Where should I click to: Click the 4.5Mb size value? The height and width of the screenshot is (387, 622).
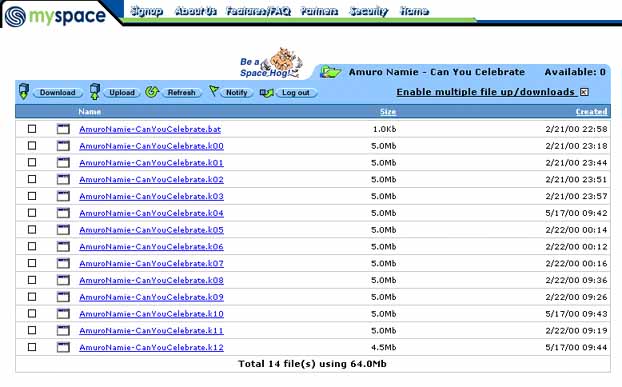(x=383, y=347)
